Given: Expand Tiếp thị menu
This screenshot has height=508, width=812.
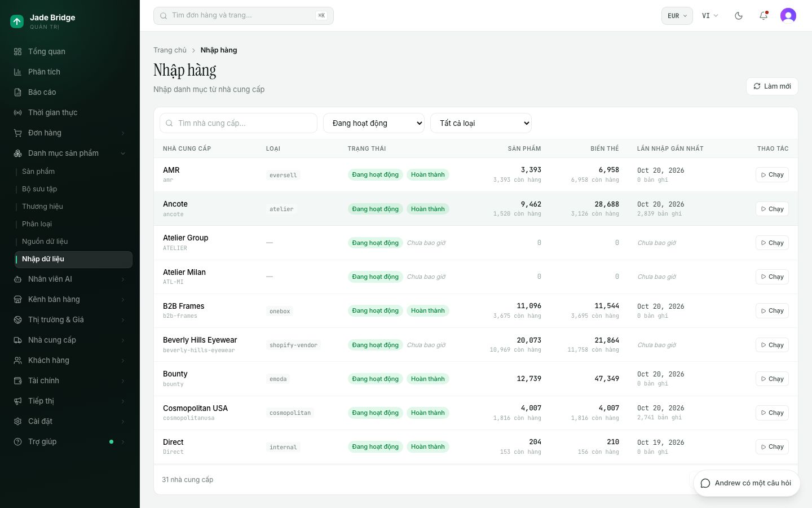Looking at the screenshot, I should coord(70,401).
